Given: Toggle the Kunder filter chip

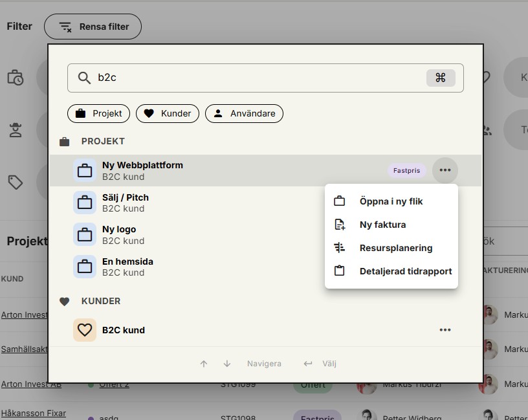Looking at the screenshot, I should click(x=167, y=113).
